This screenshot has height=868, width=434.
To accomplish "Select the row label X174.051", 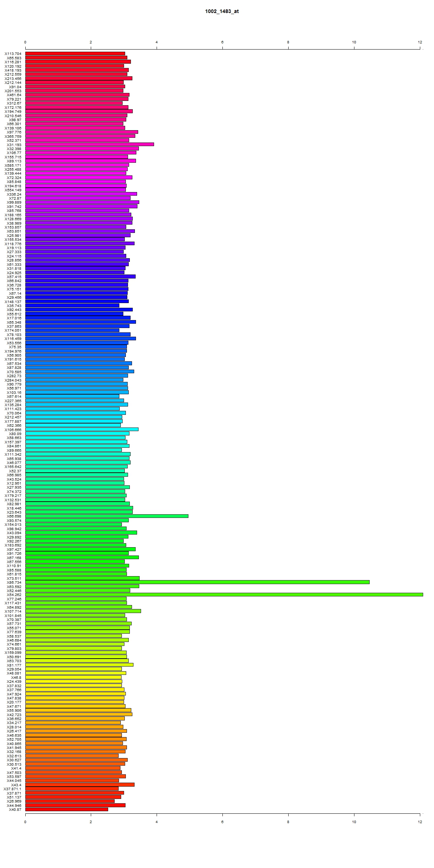I will (x=13, y=330).
